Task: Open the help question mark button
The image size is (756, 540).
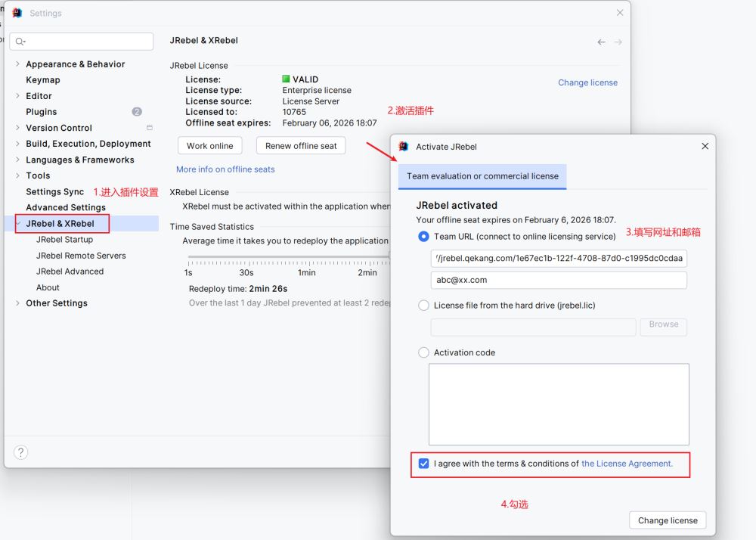Action: coord(20,452)
